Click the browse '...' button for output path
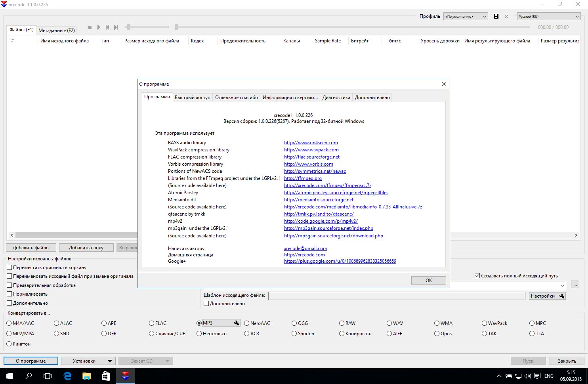Viewport: 588px width, 384px height. (575, 285)
